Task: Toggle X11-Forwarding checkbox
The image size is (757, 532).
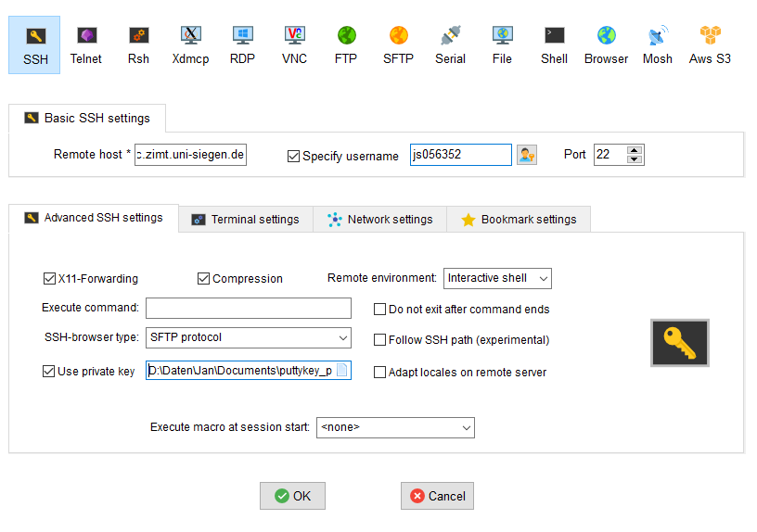Action: [x=49, y=279]
